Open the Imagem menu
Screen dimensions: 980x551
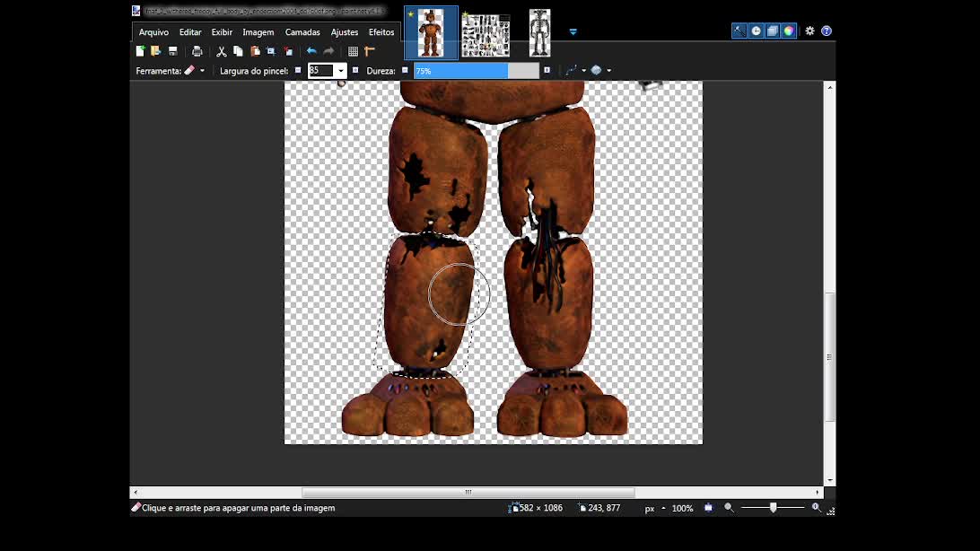click(258, 32)
